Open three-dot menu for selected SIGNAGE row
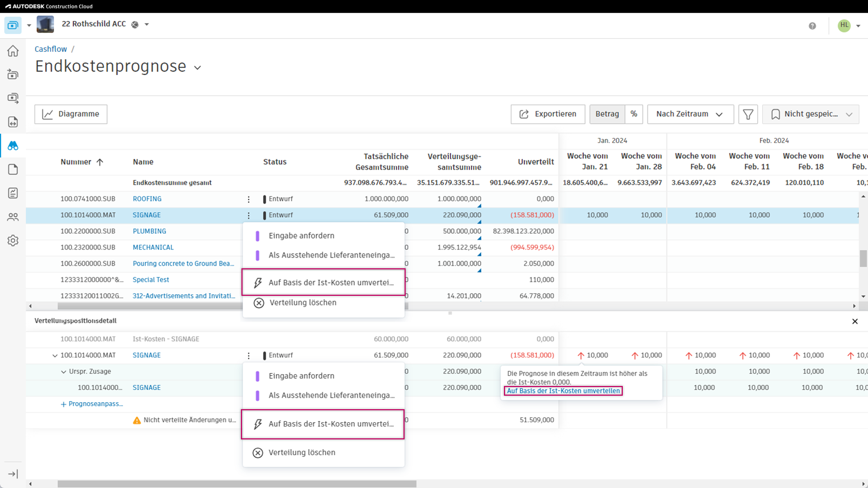 (x=248, y=215)
